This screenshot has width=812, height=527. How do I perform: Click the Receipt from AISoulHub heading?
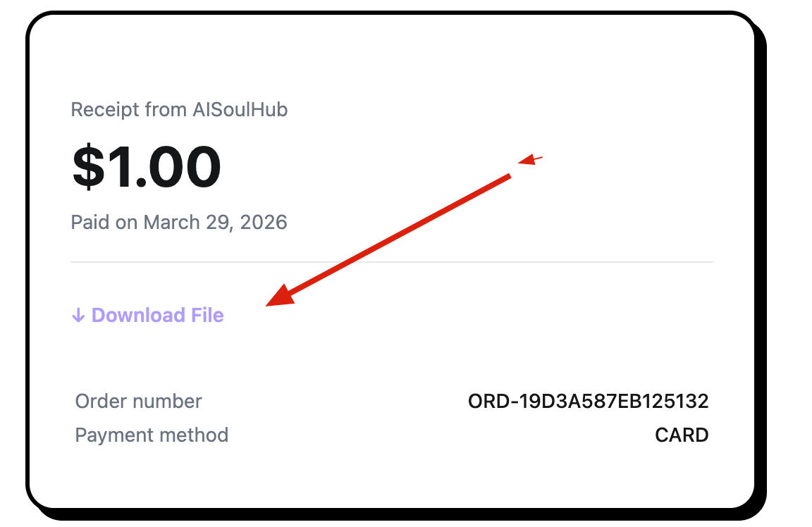179,110
